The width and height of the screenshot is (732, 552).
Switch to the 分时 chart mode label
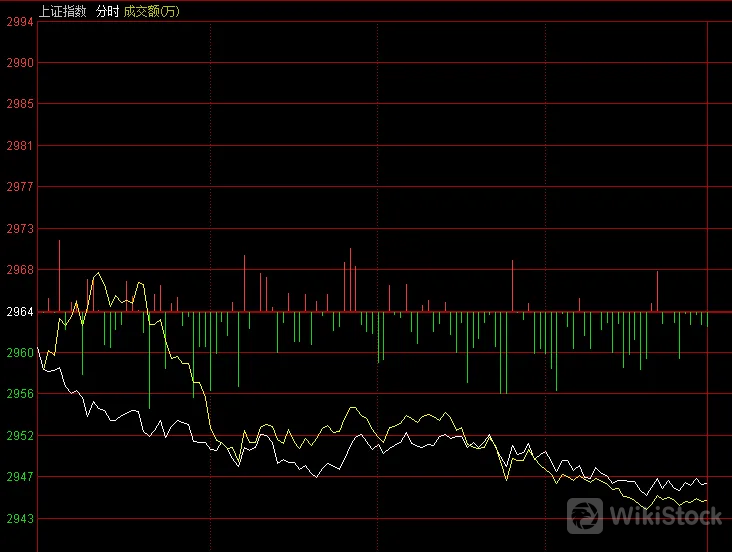tap(108, 11)
